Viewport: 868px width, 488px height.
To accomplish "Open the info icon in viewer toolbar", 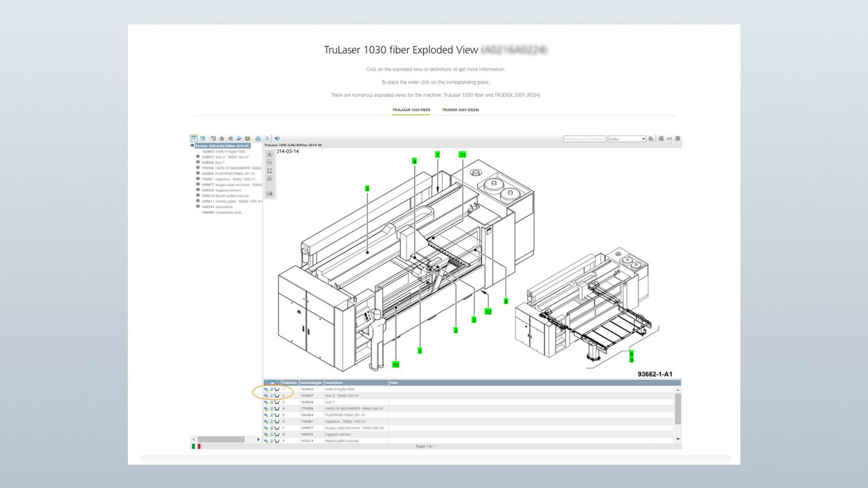I will [267, 139].
